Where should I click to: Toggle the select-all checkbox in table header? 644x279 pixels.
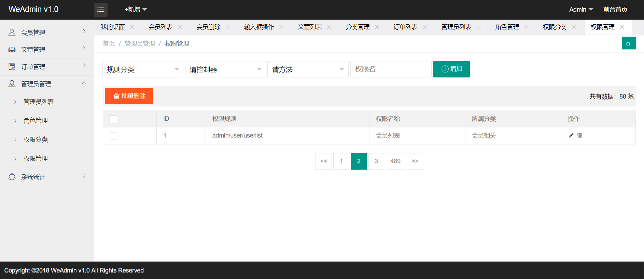113,119
